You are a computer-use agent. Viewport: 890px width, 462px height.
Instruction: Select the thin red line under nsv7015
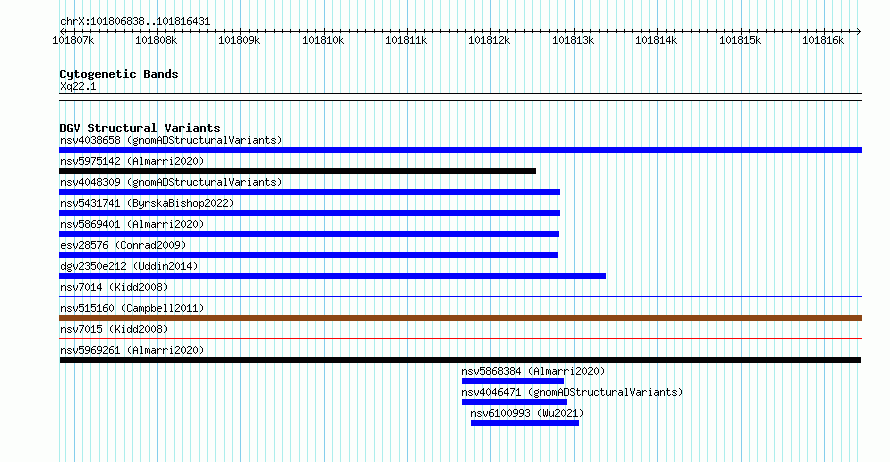460,339
